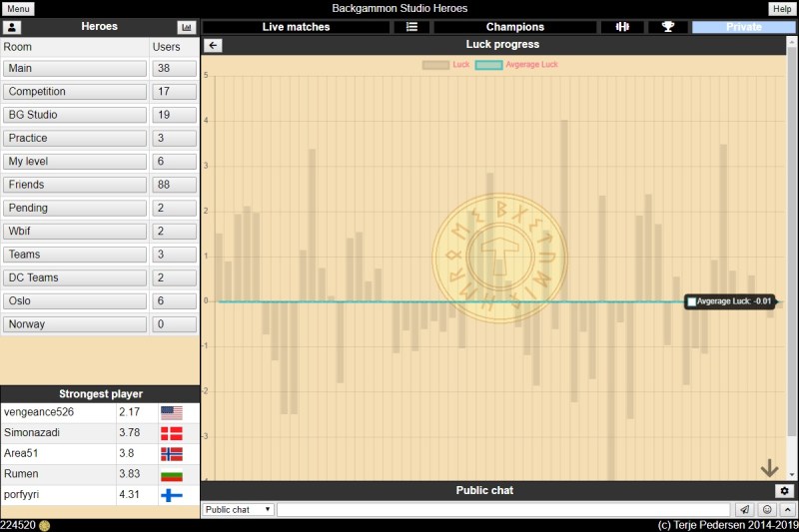Switch to Live matches tab
The width and height of the screenshot is (799, 532).
click(x=296, y=27)
